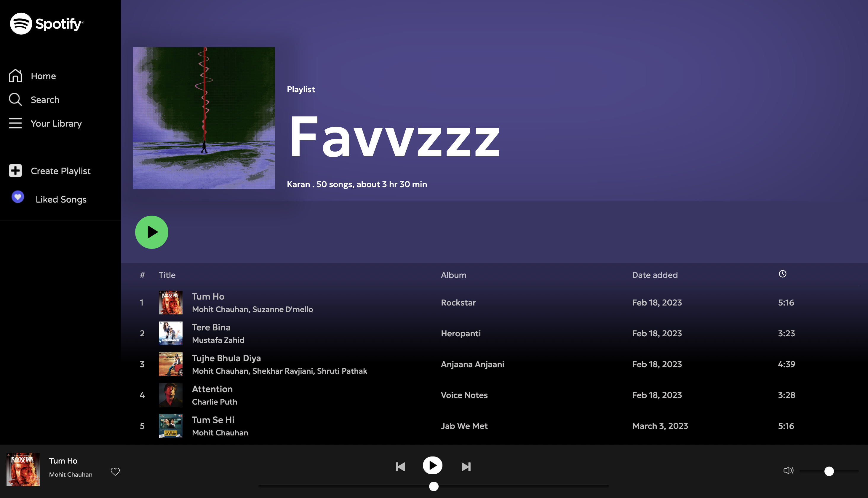Click play in the bottom player bar
This screenshot has width=868, height=498.
433,465
